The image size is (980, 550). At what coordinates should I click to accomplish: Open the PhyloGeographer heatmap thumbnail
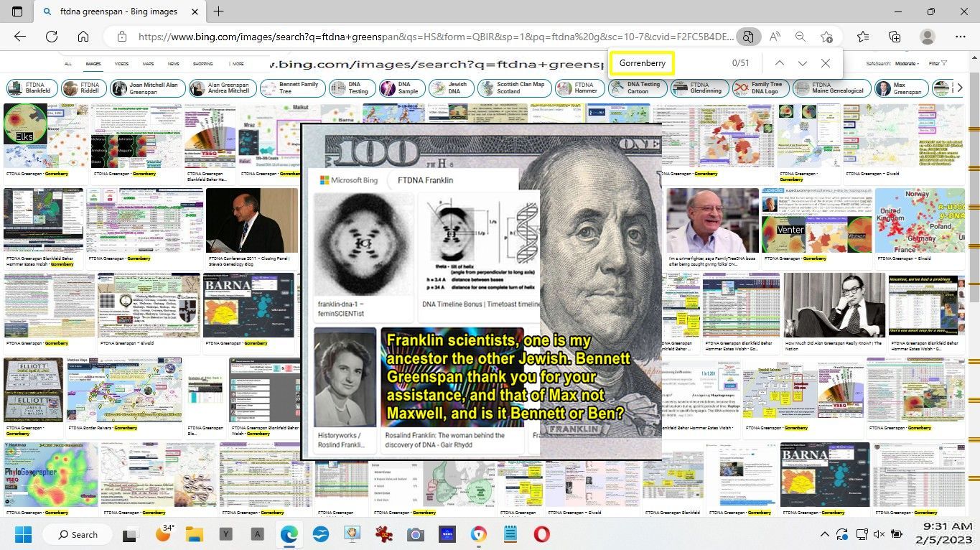[x=50, y=475]
